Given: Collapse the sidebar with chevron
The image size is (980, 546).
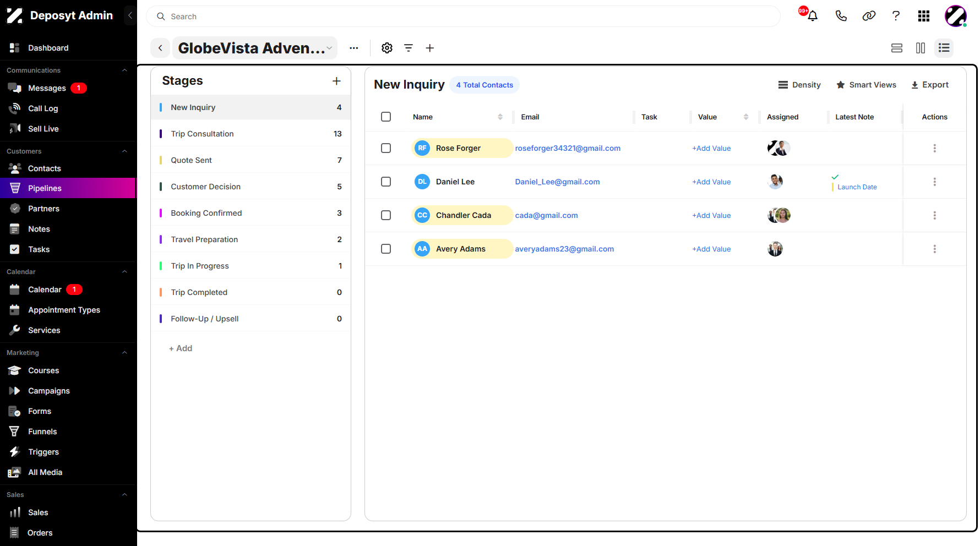Looking at the screenshot, I should [130, 15].
